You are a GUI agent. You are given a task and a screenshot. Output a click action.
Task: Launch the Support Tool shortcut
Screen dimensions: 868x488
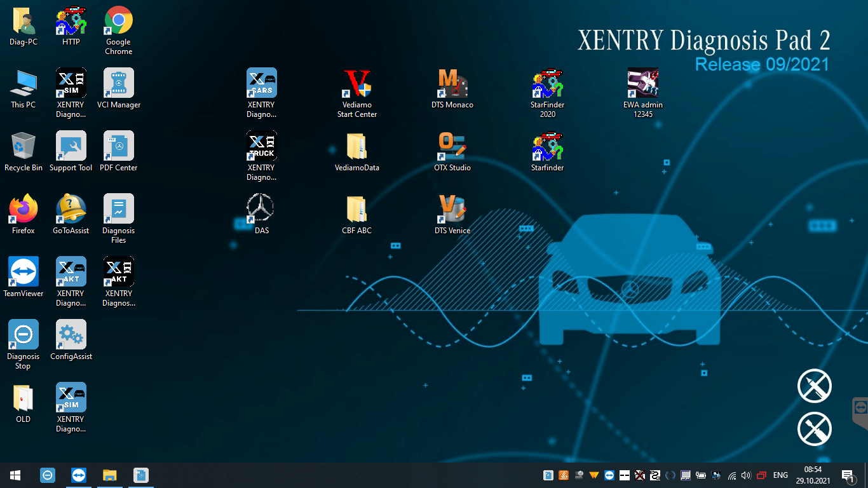[x=71, y=152]
